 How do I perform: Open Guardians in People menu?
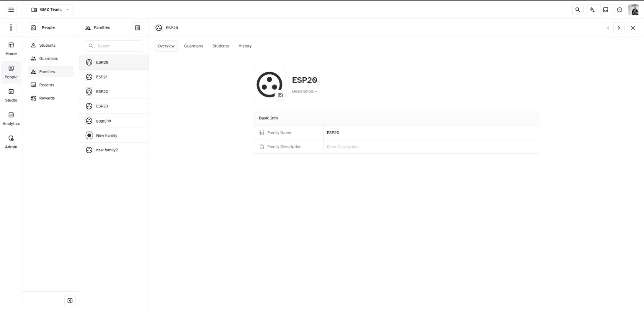51,59
